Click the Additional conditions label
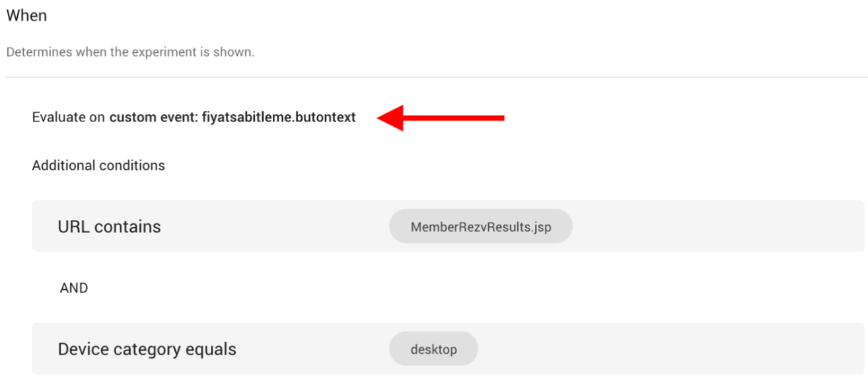Screen dimensions: 868x379 [x=98, y=165]
